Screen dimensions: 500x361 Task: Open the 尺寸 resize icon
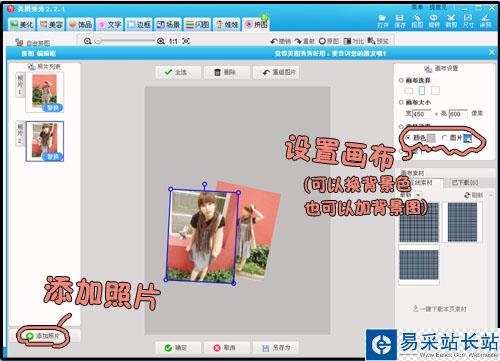click(x=468, y=21)
